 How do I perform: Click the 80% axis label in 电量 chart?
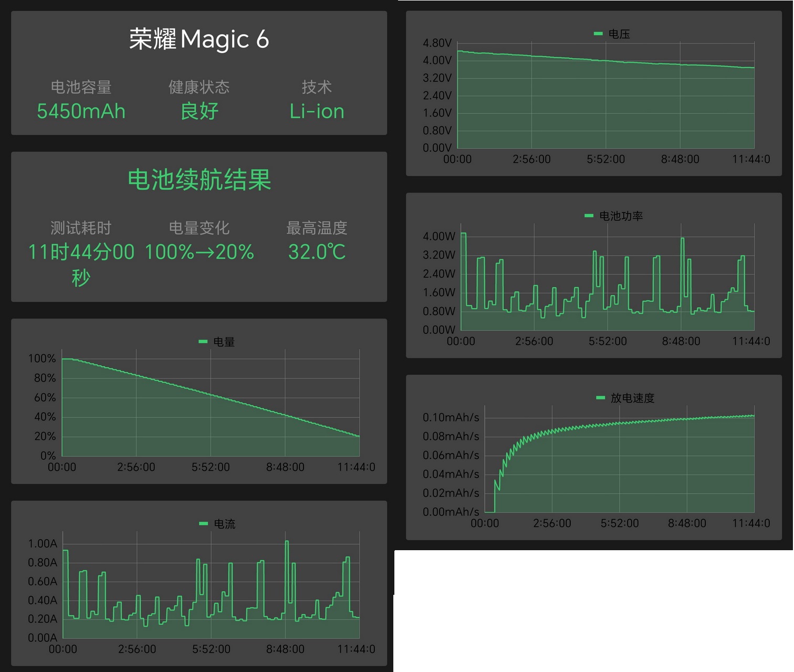click(x=45, y=378)
